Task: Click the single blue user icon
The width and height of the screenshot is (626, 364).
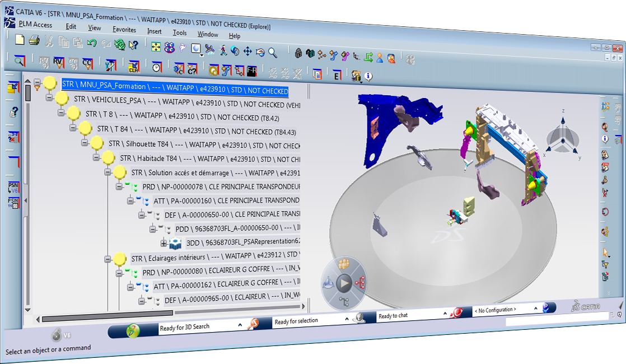Action: pos(380,58)
